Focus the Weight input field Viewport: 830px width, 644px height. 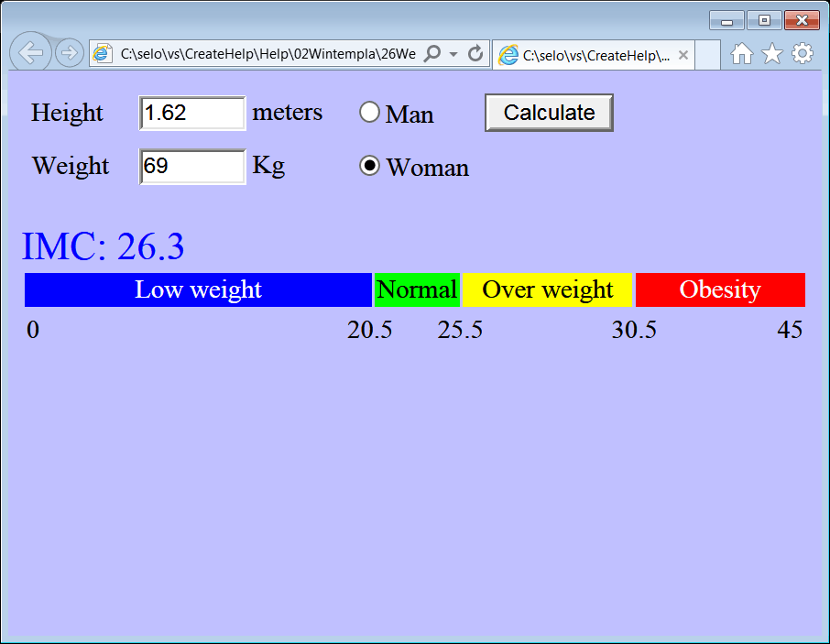(192, 166)
